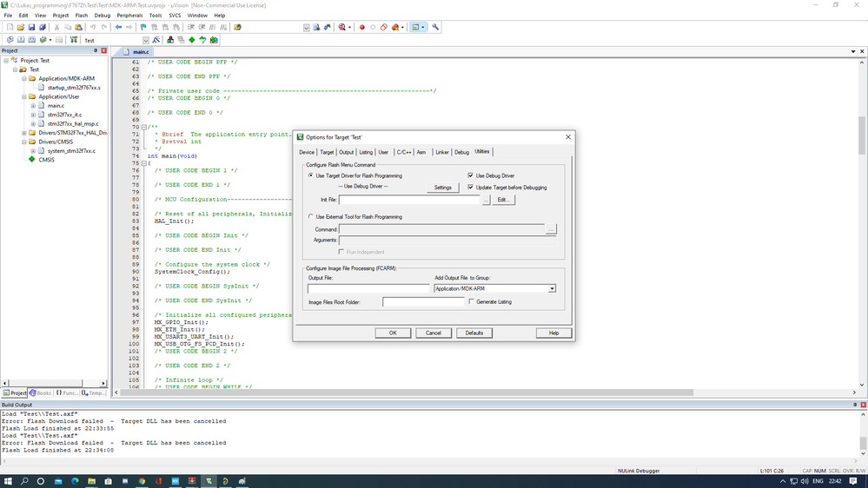868x488 pixels.
Task: Click the Settings button for debug driver
Action: pos(443,188)
